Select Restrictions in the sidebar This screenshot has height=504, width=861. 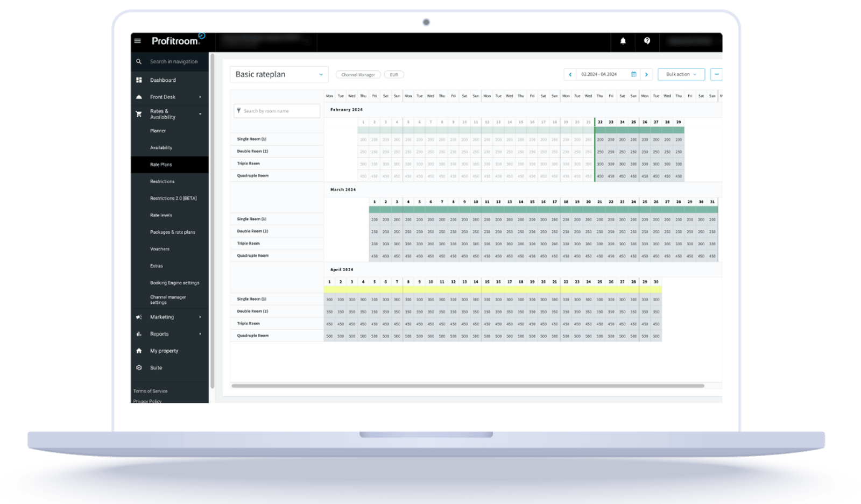162,181
